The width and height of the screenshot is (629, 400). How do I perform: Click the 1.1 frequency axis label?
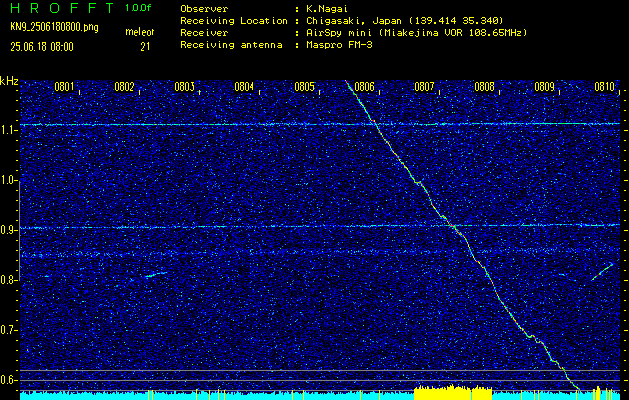[9, 130]
